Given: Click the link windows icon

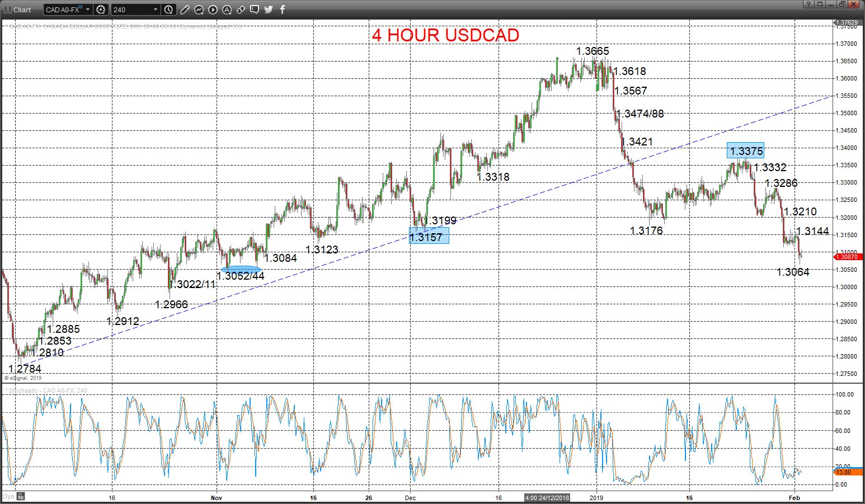Looking at the screenshot, I should 241,10.
